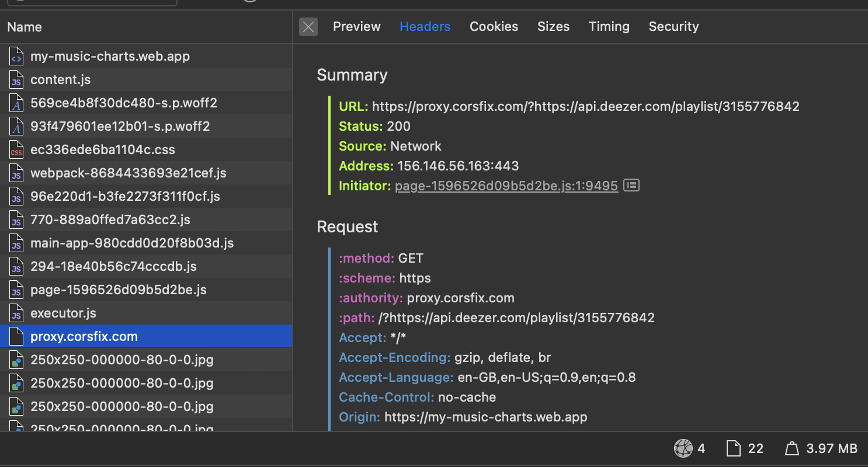Click the Summary section heading
This screenshot has width=868, height=467.
click(x=352, y=75)
